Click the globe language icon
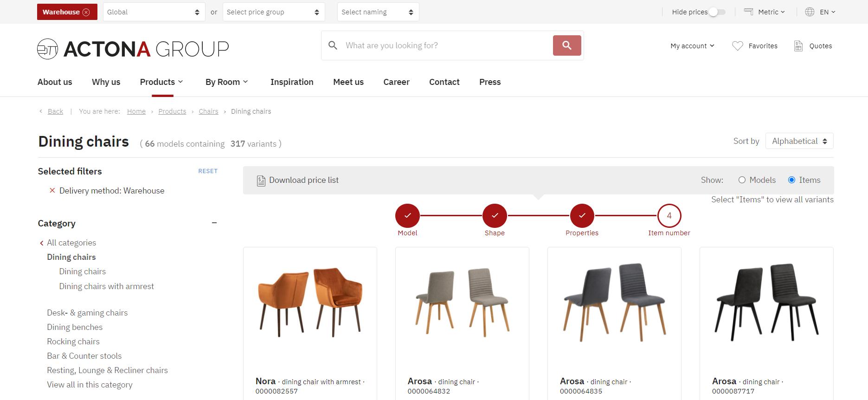868x400 pixels. point(810,12)
